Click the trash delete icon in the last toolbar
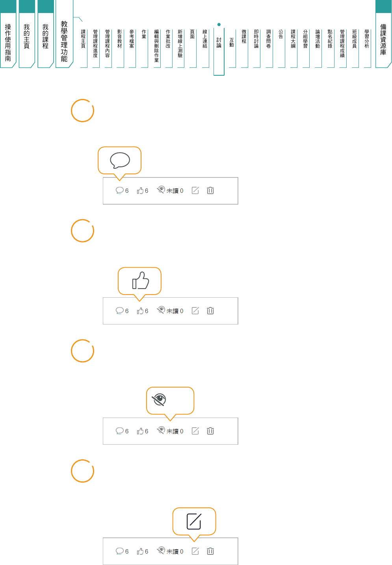The image size is (392, 565). coord(210,551)
